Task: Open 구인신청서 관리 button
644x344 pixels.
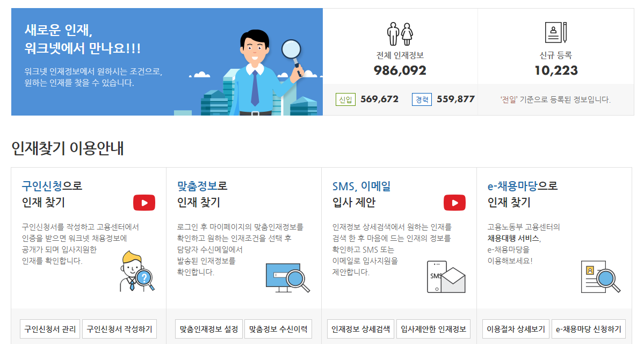Action: pos(50,329)
